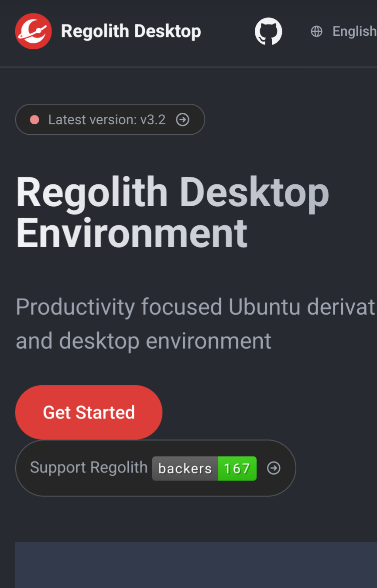Click the blank area right of Get Started
The height and width of the screenshot is (588, 377).
coord(262,412)
